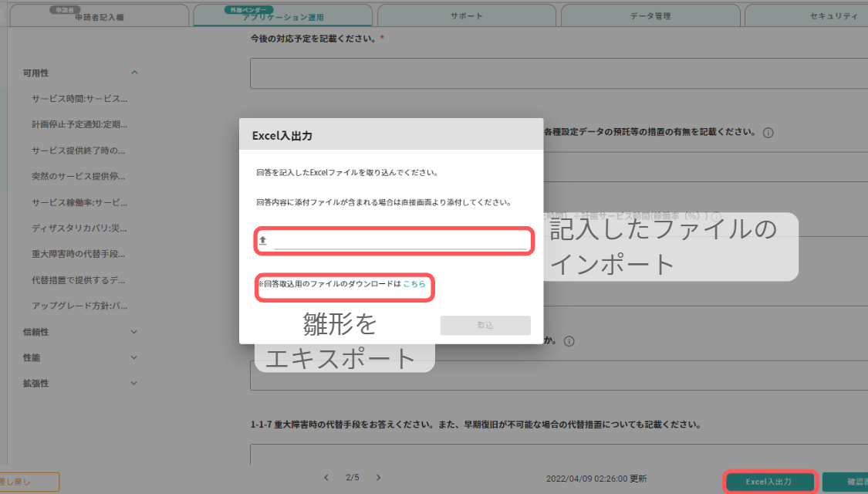Open the info icon next to question 1-1-6

click(569, 340)
